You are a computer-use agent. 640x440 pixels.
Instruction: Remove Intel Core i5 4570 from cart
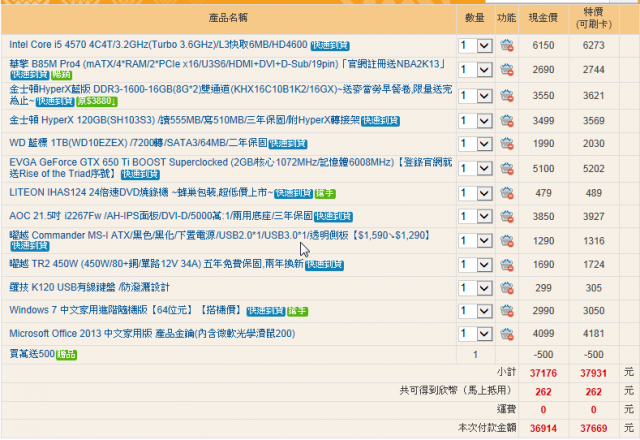(x=507, y=45)
